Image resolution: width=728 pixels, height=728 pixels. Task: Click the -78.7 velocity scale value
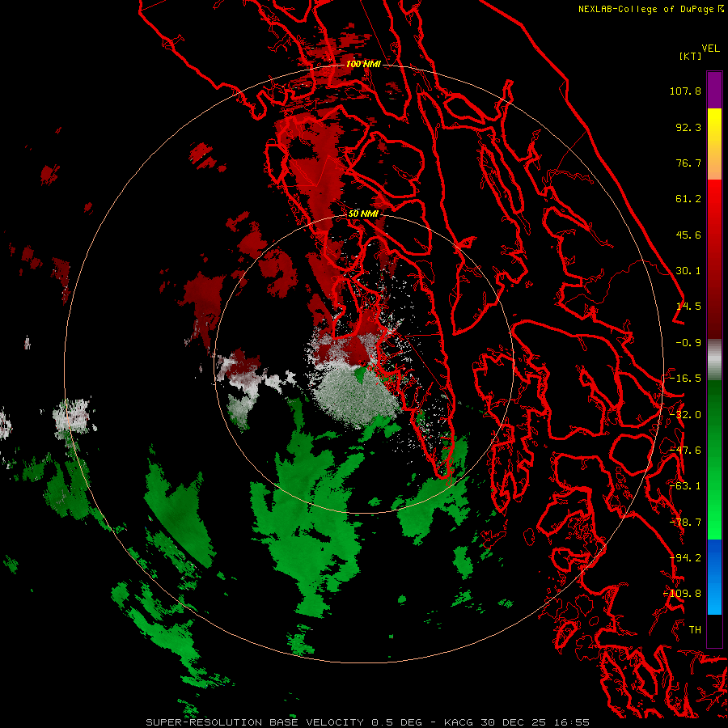(x=685, y=523)
